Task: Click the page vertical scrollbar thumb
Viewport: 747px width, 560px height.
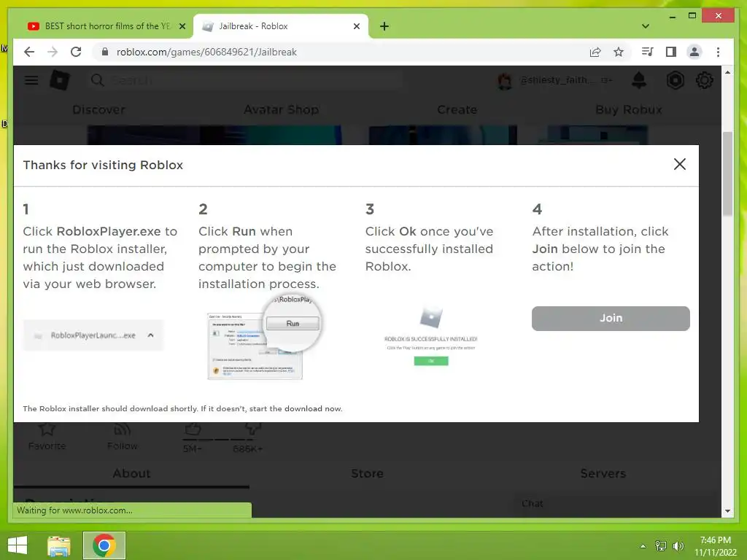Action: coord(727,174)
